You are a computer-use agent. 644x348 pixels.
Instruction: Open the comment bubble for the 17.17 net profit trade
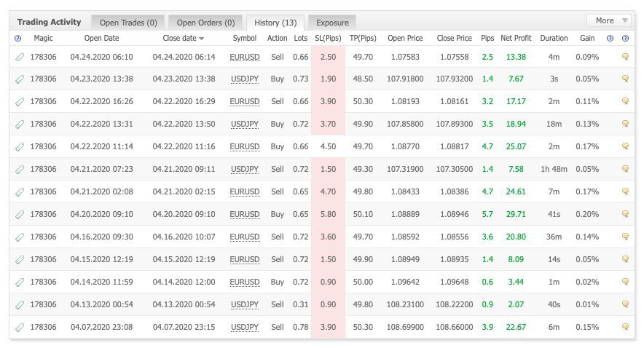pyautogui.click(x=625, y=101)
